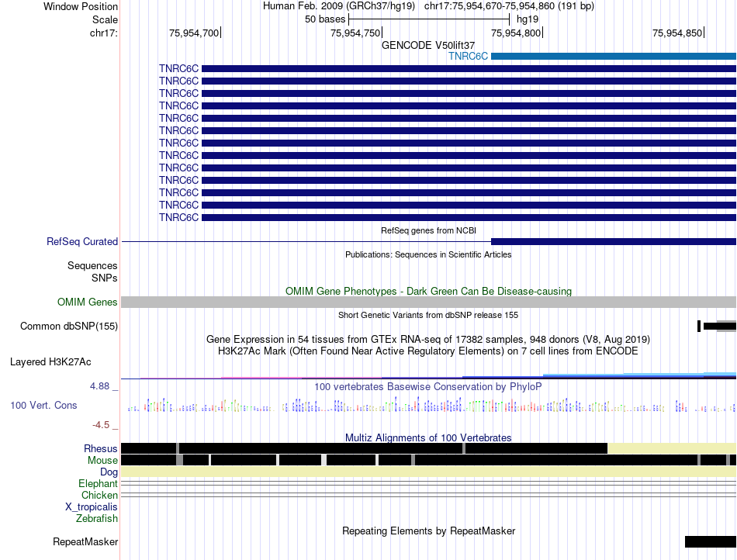Open the GTEx Gene Expression track title
Screen dimensions: 737x560
[428, 339]
